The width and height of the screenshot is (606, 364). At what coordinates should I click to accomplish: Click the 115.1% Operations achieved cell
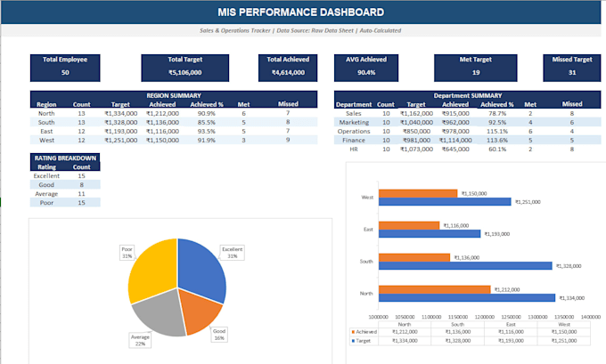pyautogui.click(x=497, y=131)
